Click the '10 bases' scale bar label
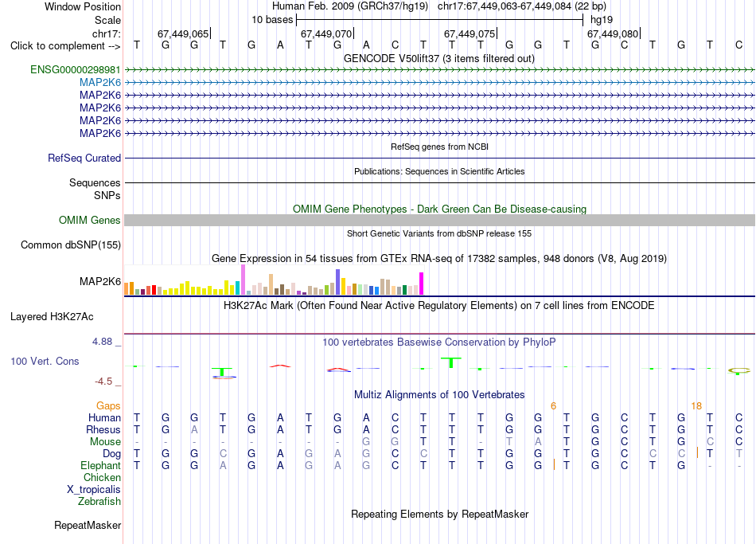 point(272,20)
